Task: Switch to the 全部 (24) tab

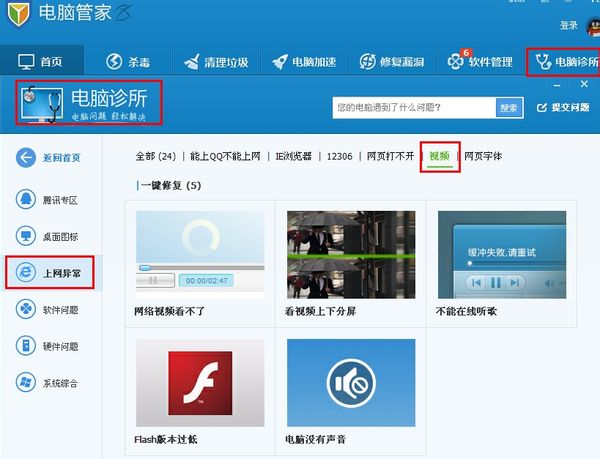Action: (156, 156)
